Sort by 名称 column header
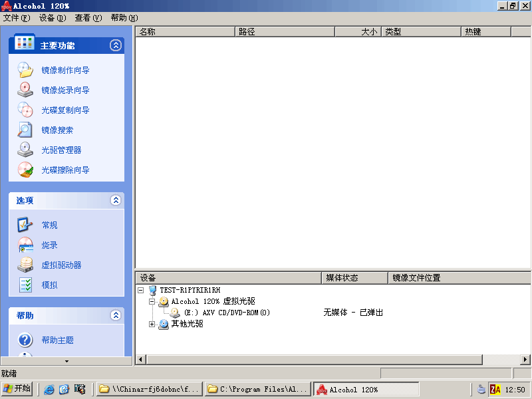Screen dimensions: 532x399 pyautogui.click(x=186, y=32)
